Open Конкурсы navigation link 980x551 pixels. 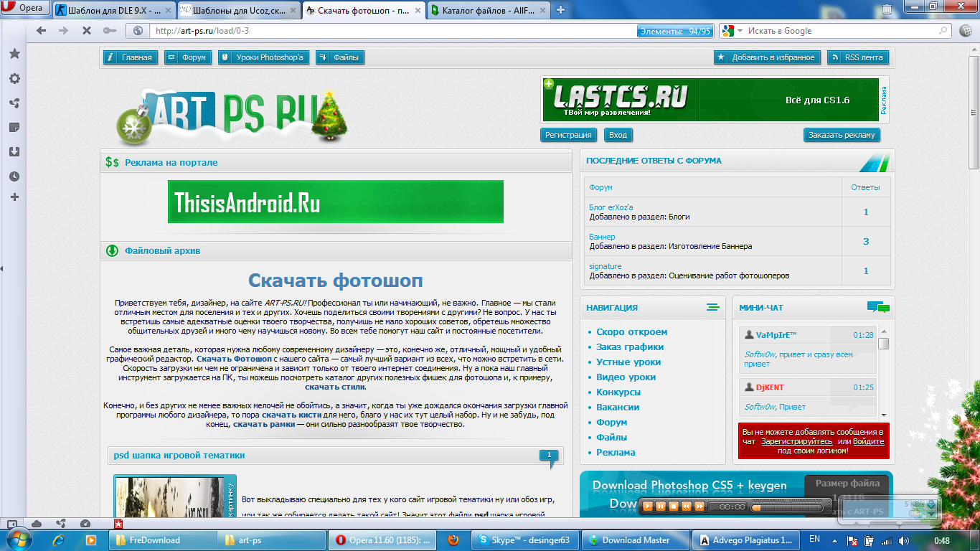618,392
